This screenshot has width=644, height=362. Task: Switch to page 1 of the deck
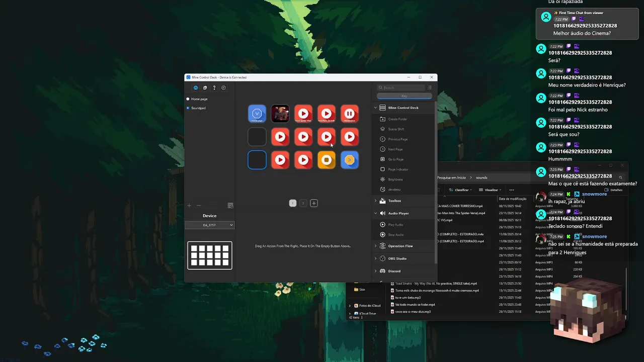tap(293, 203)
